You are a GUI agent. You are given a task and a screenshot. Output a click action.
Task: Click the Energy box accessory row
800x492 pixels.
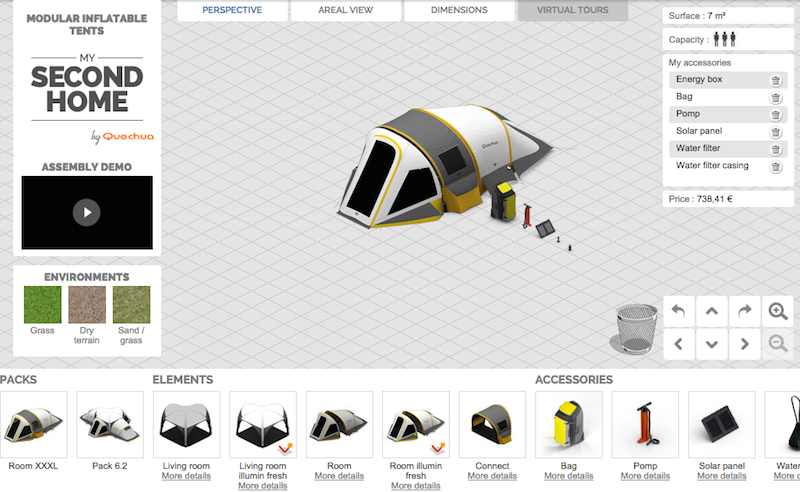pyautogui.click(x=728, y=80)
